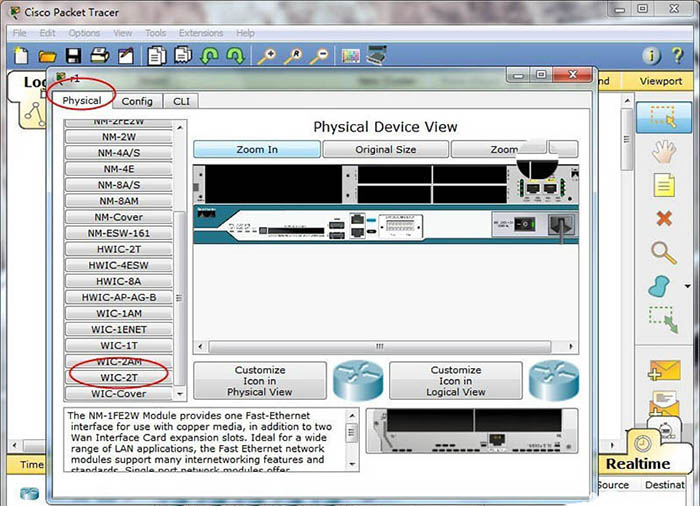Click the New file icon in toolbar
The image size is (700, 506).
pyautogui.click(x=21, y=56)
